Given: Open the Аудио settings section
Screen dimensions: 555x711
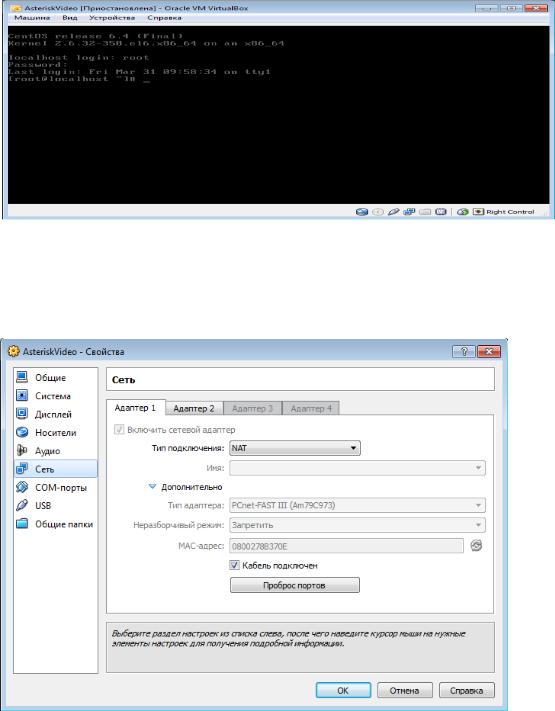Looking at the screenshot, I should [56, 451].
